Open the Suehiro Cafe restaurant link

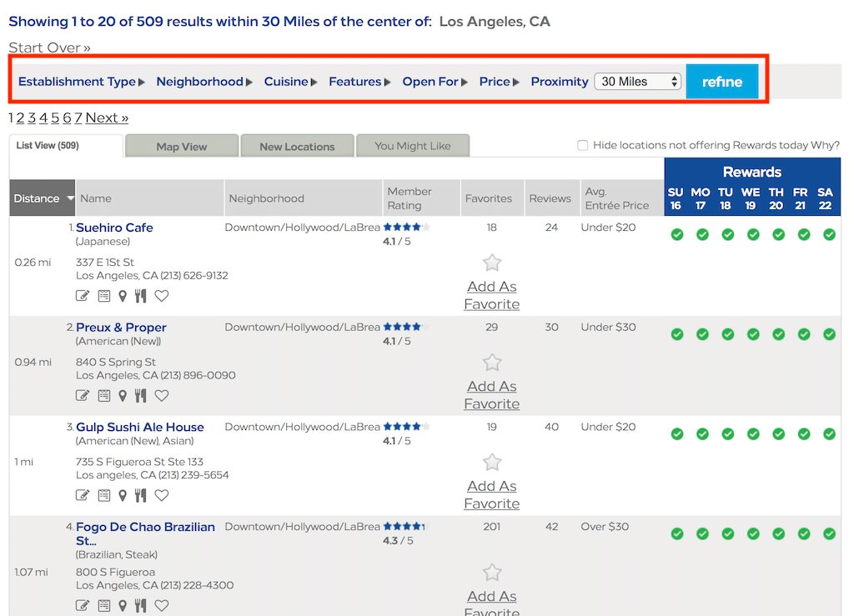point(114,228)
